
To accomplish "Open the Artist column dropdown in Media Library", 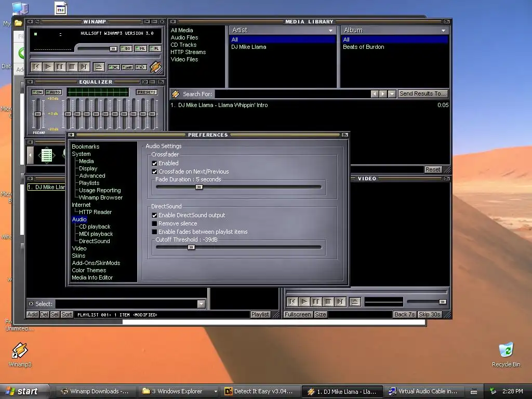I will point(330,30).
